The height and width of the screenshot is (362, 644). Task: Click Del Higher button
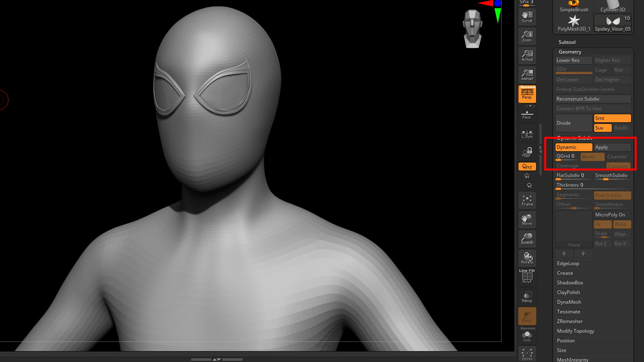(612, 80)
